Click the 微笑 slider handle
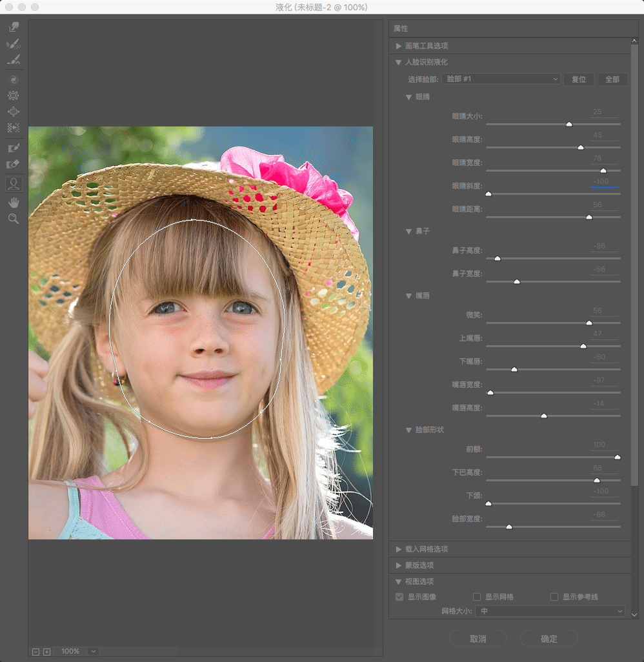 point(589,323)
